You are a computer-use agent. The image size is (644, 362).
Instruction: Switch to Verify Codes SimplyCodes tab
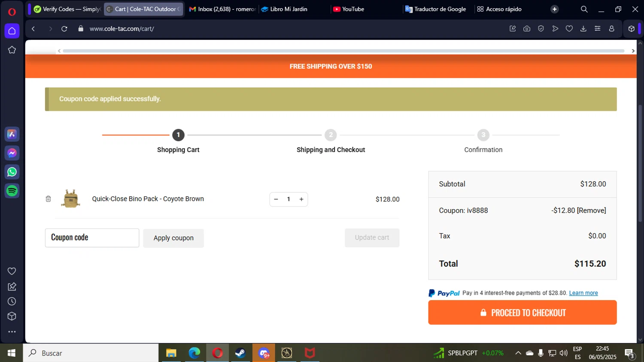(x=67, y=9)
